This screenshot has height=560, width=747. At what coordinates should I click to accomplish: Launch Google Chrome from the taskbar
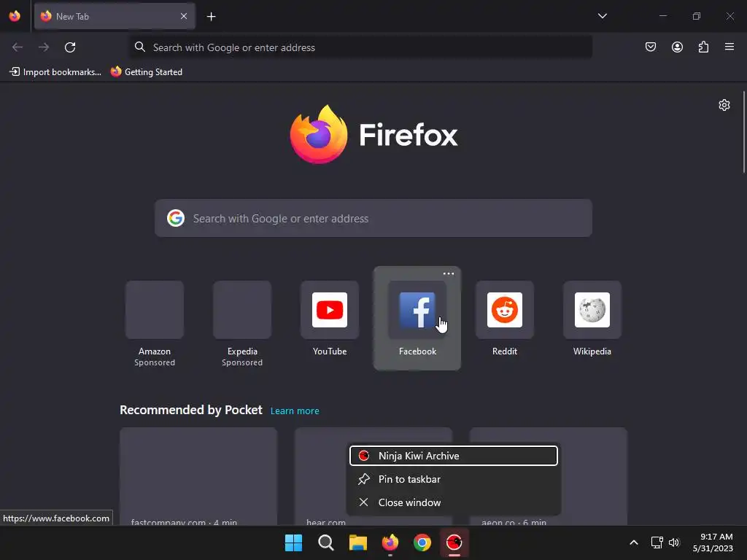pyautogui.click(x=422, y=542)
